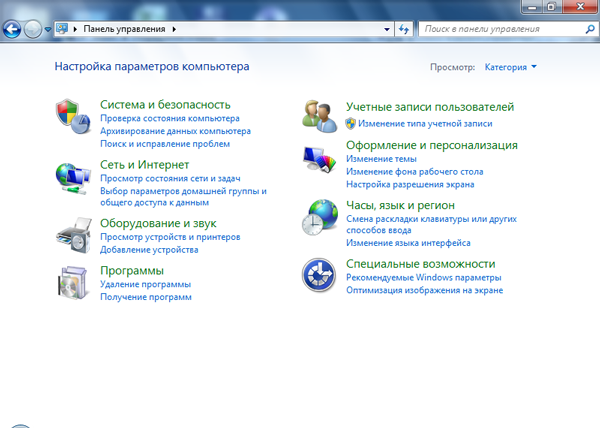This screenshot has width=600, height=428.
Task: Open the Hardware and Sound printer icon
Action: (74, 235)
